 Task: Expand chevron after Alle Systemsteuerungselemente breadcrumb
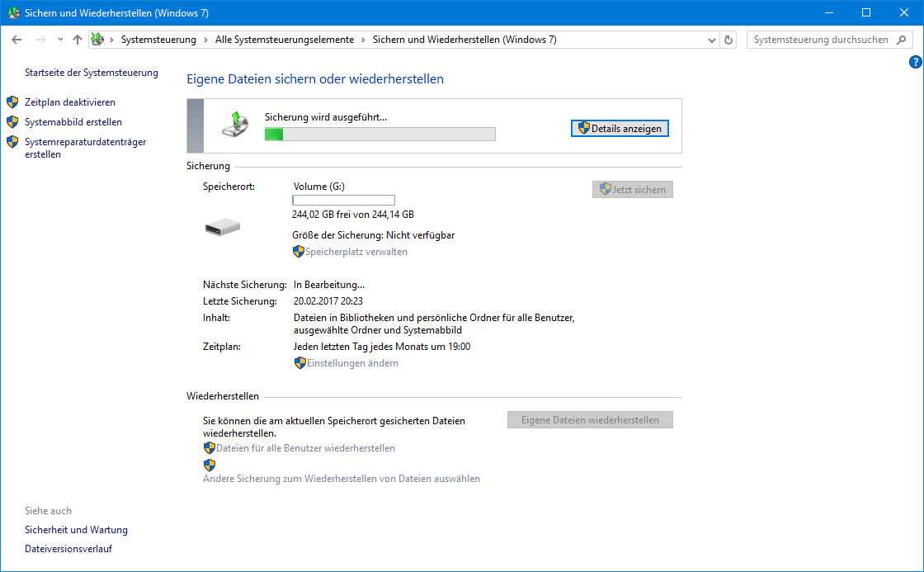(x=363, y=40)
